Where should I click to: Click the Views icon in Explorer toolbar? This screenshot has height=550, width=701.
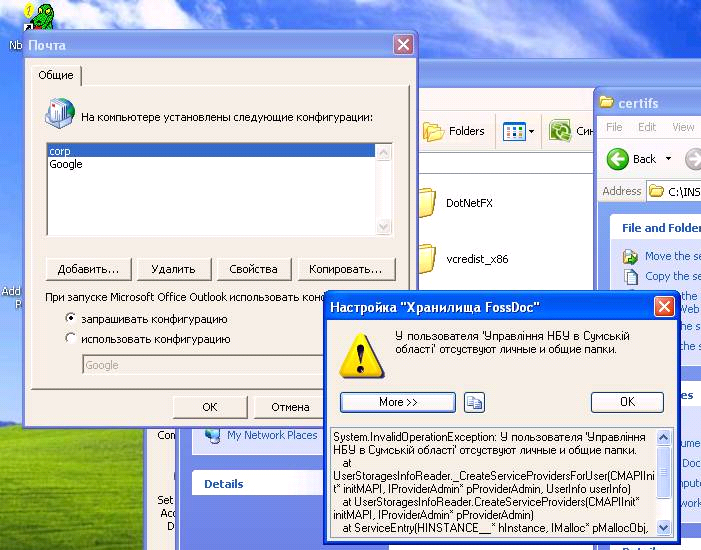coord(514,131)
